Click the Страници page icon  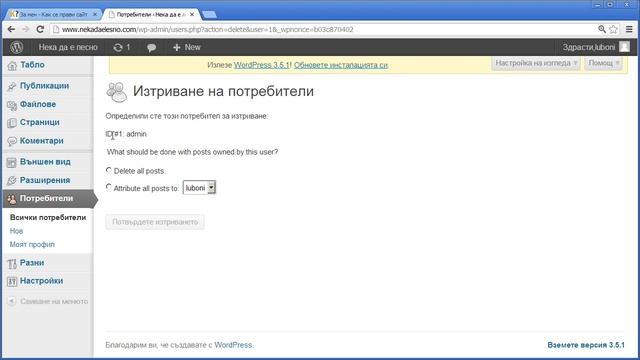[12, 123]
